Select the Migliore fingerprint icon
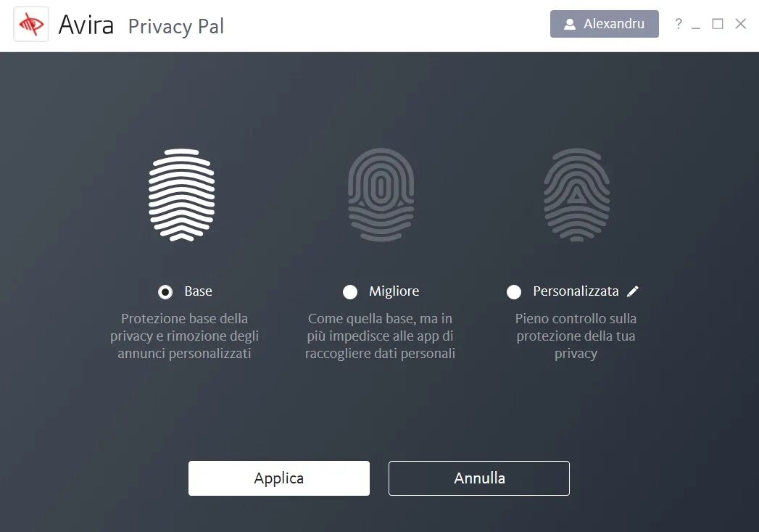 (381, 194)
